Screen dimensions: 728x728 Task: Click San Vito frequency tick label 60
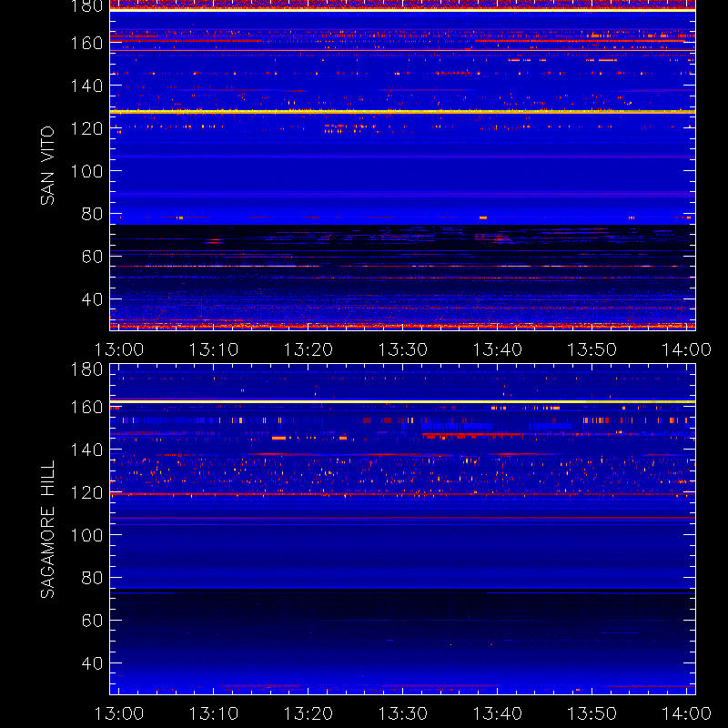[x=92, y=257]
